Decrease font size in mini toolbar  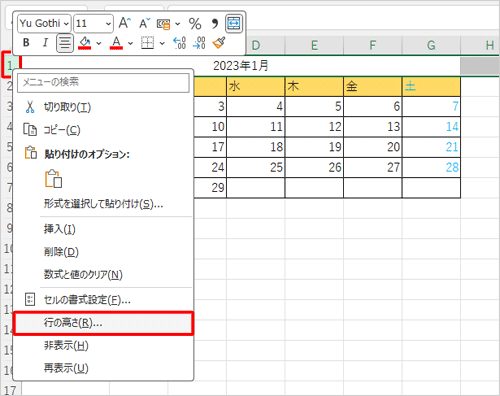pos(144,23)
